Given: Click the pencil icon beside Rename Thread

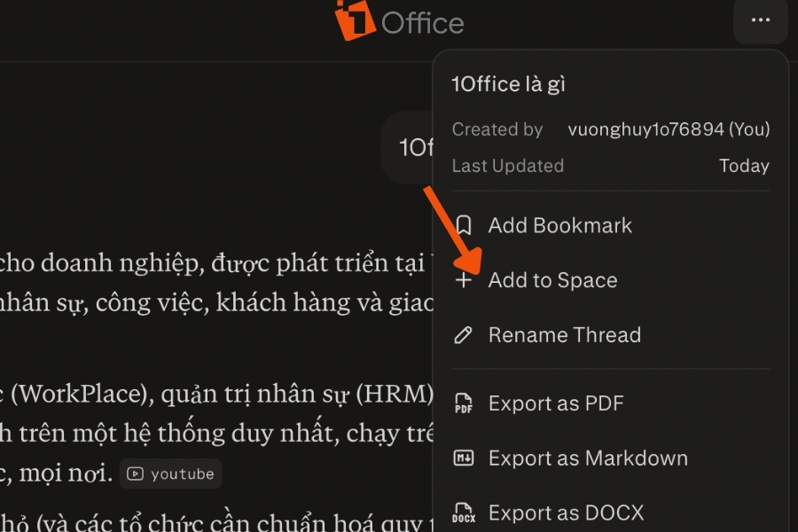Looking at the screenshot, I should (463, 335).
